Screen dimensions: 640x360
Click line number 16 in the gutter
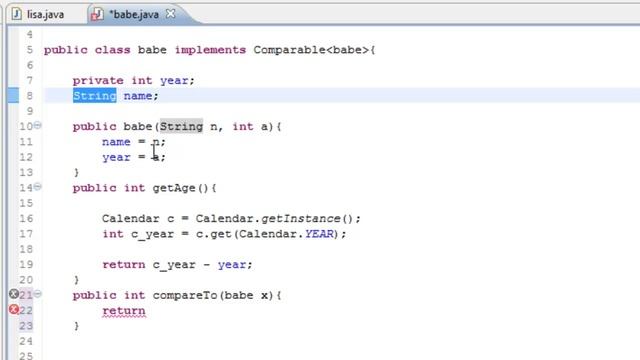[26, 219]
